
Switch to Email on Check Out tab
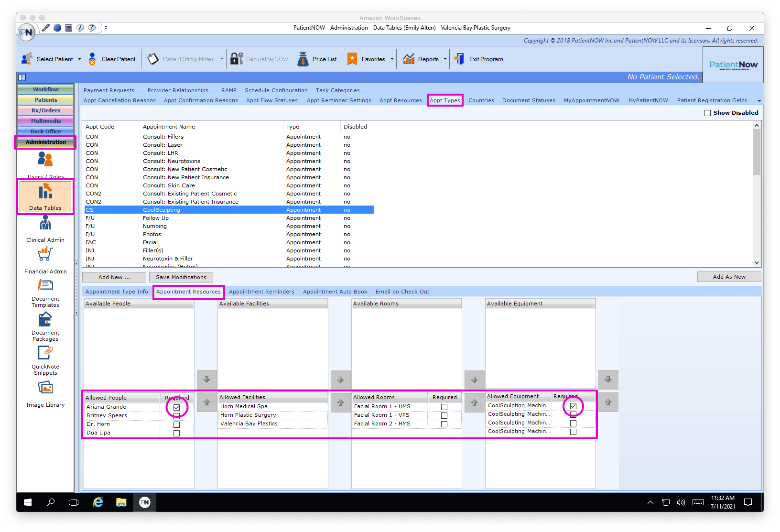click(402, 292)
